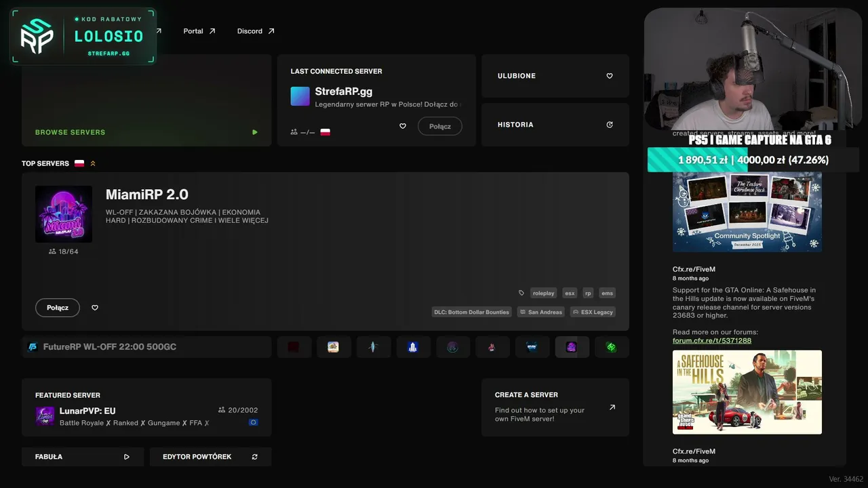Screen dimensions: 868x488
Task: Select the dark red server icon
Action: click(x=294, y=347)
